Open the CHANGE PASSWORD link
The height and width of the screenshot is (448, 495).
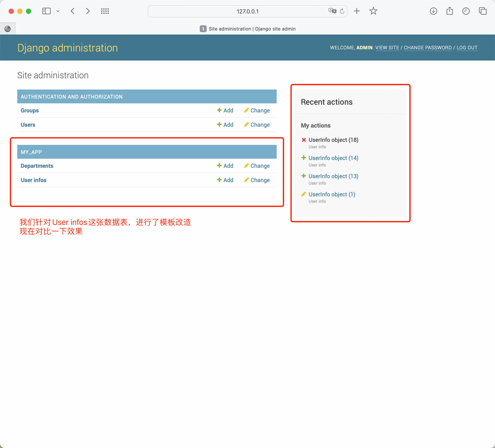(x=428, y=48)
